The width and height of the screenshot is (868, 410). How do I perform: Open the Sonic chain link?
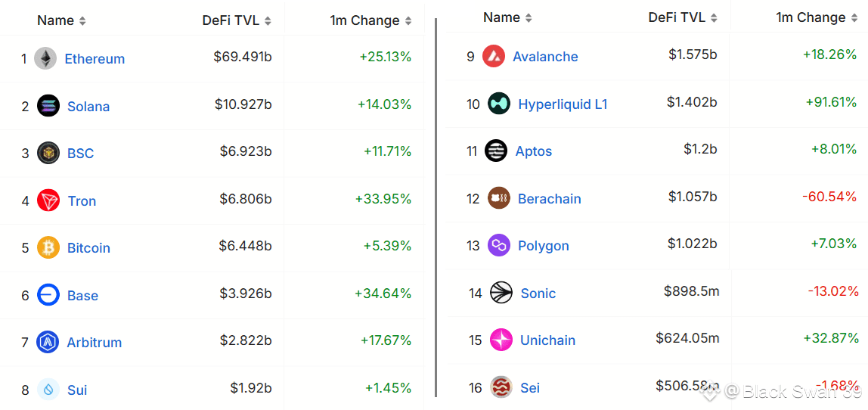[x=538, y=293]
